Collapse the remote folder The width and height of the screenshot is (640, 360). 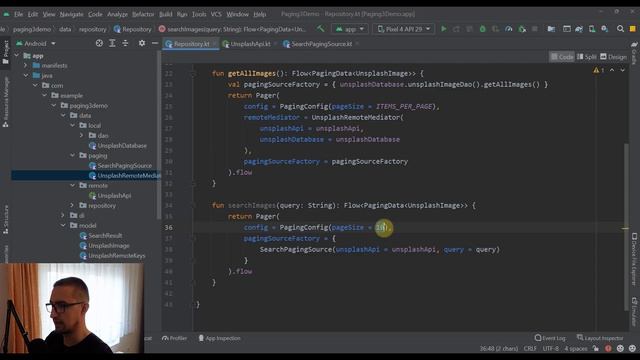[x=72, y=185]
